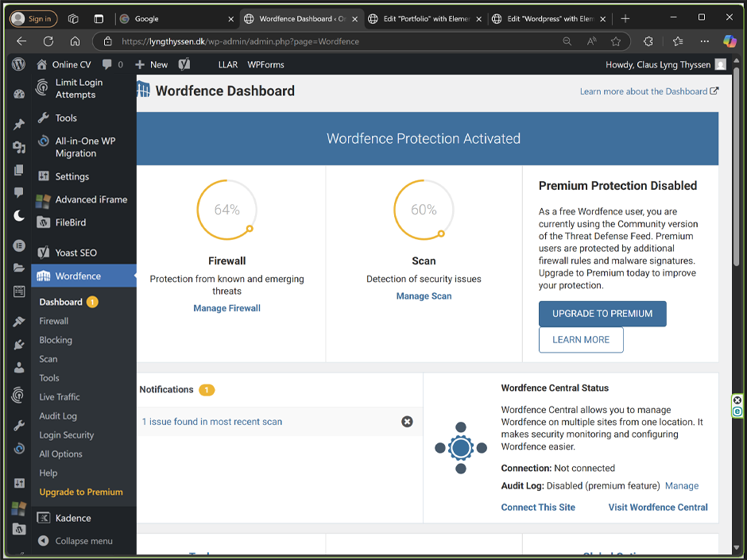Viewport: 747px width, 560px height.
Task: Expand the New content dropdown
Action: click(152, 64)
